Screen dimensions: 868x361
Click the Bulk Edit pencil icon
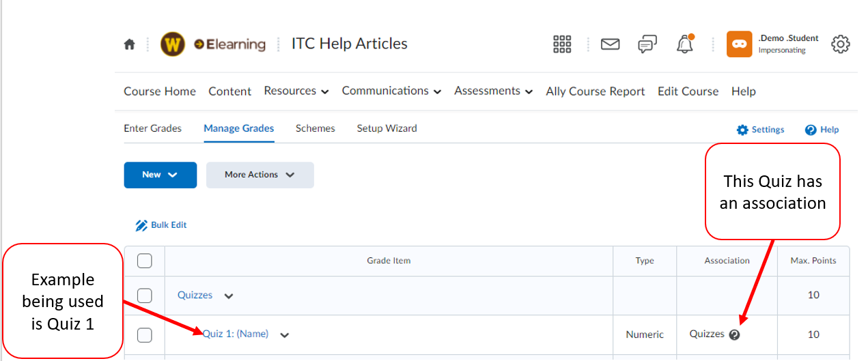141,225
